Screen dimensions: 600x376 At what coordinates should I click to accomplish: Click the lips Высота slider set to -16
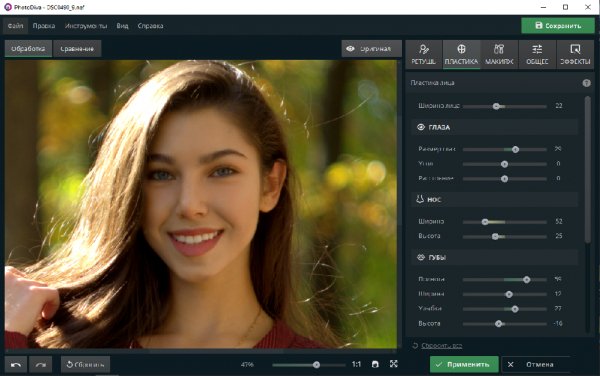point(504,324)
